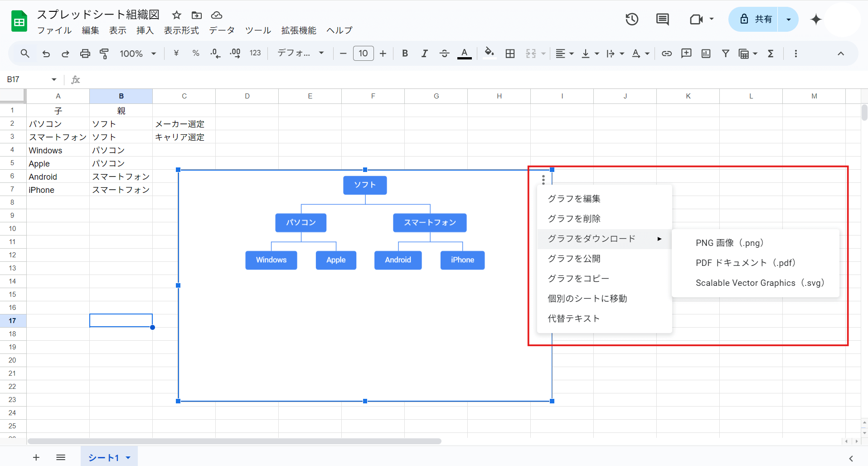The image size is (868, 466).
Task: Click the chart three-dot menu
Action: (x=543, y=180)
